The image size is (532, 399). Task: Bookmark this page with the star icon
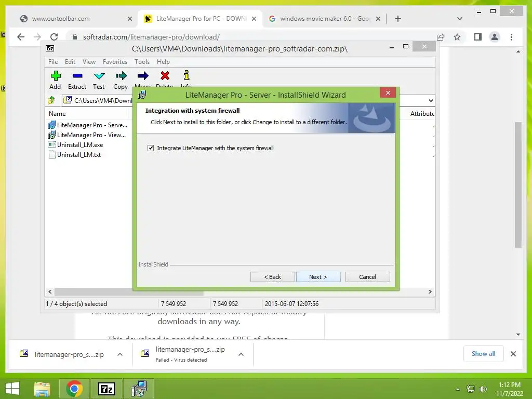point(457,37)
